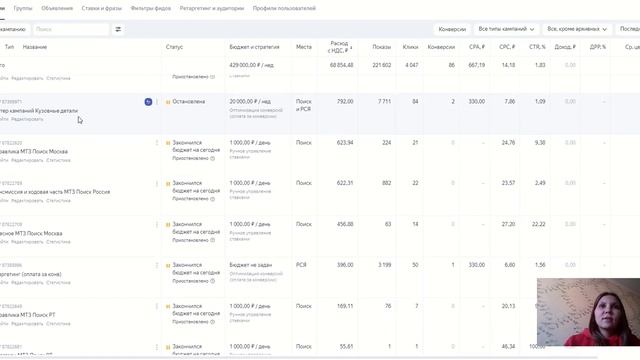The width and height of the screenshot is (640, 360).
Task: Click info icon by Приостановлено in 622,31 row
Action: [212, 199]
